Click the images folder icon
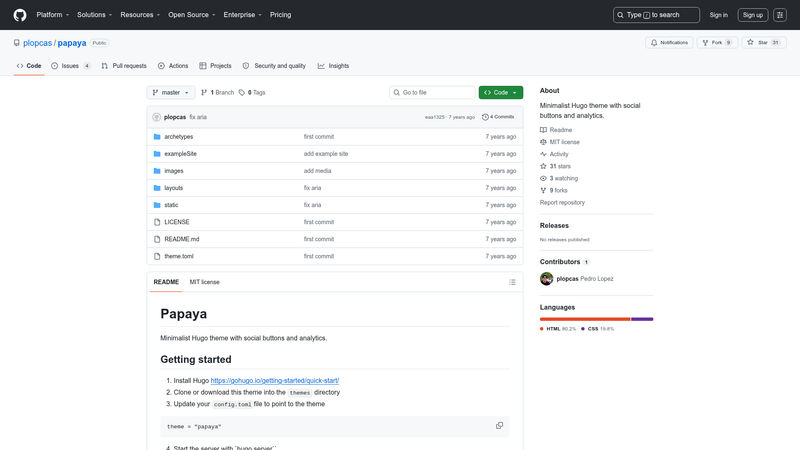The width and height of the screenshot is (800, 450). (x=157, y=171)
